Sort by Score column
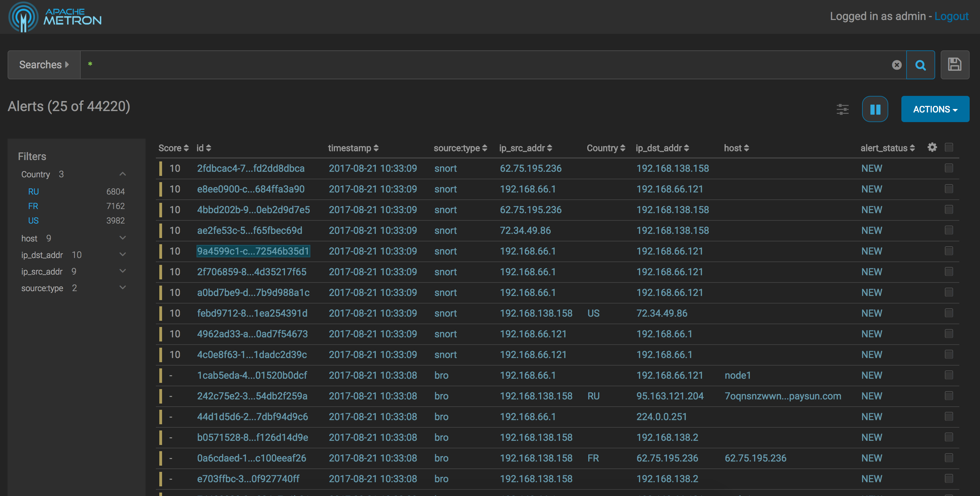 [173, 148]
